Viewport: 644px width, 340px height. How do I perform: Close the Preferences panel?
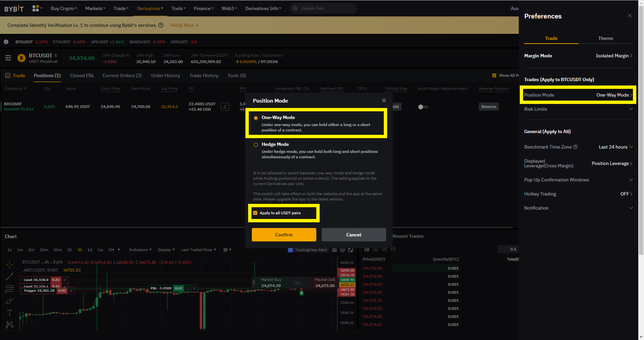pyautogui.click(x=630, y=16)
